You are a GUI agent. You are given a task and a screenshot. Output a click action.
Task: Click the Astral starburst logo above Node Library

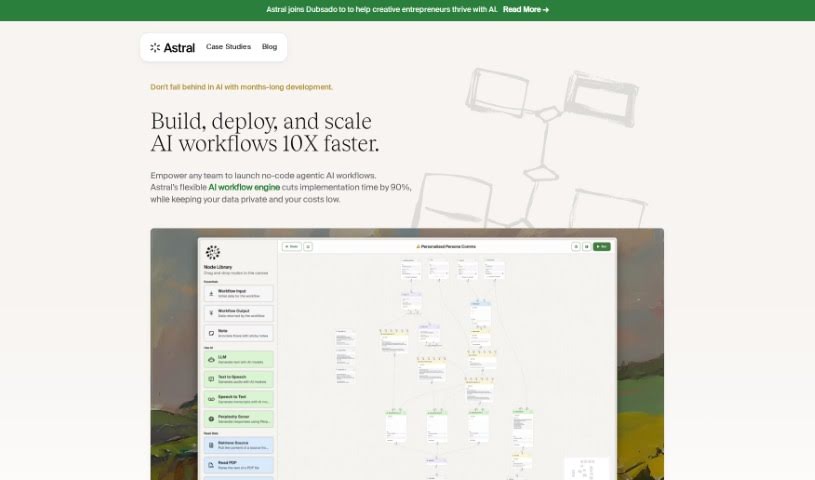tap(213, 252)
